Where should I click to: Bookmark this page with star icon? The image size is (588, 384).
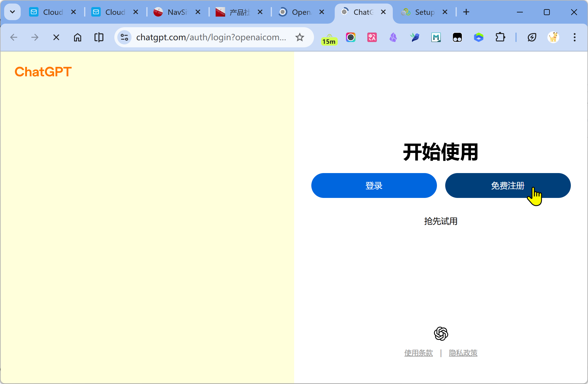[x=300, y=37]
